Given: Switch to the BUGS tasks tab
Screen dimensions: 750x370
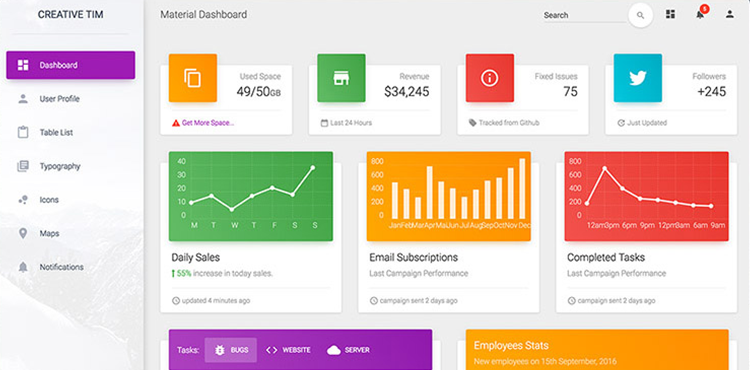Looking at the screenshot, I should click(231, 350).
